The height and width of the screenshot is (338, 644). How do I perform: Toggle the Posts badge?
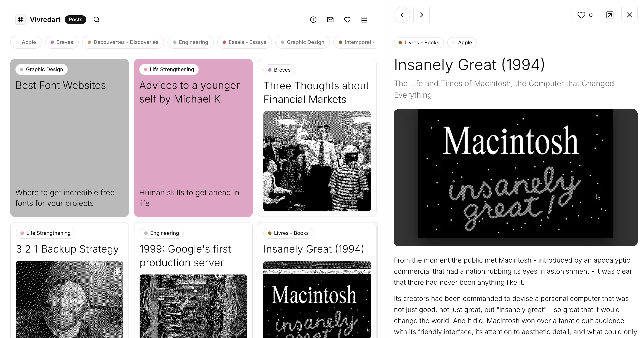pyautogui.click(x=75, y=20)
